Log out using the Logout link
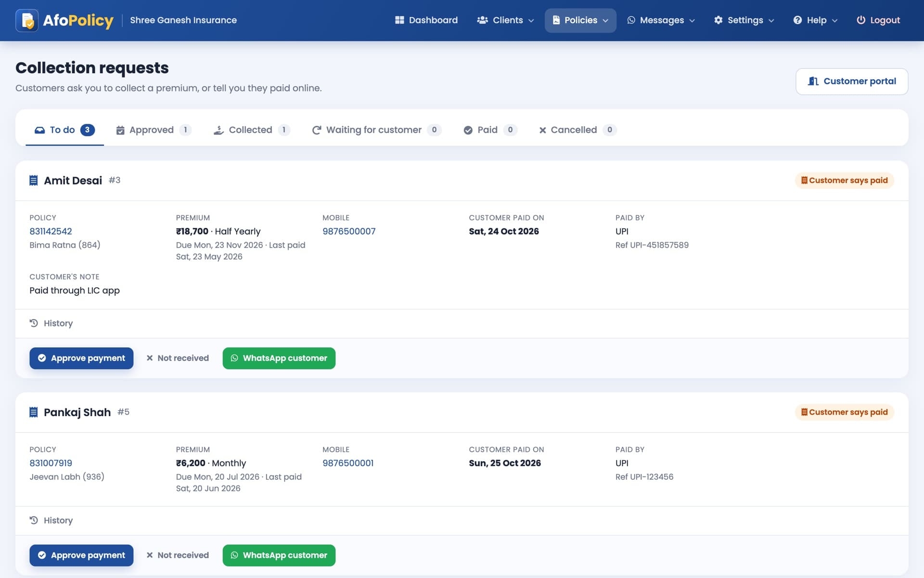The width and height of the screenshot is (924, 578). pyautogui.click(x=878, y=20)
